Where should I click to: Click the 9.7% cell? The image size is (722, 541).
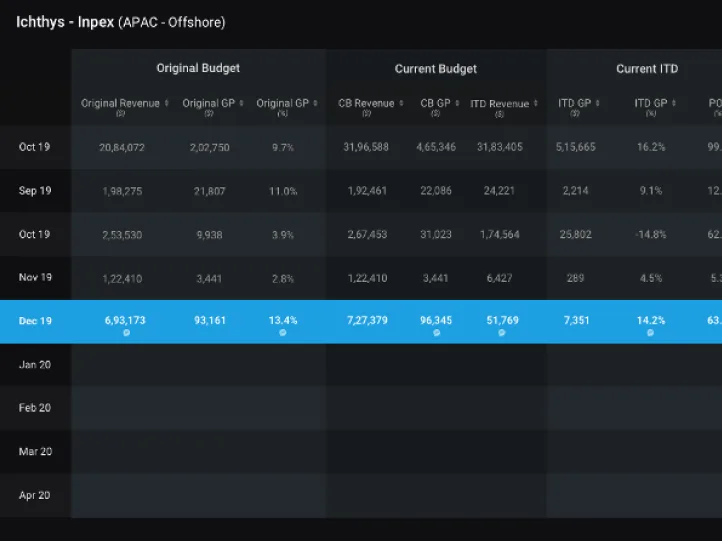pos(283,147)
